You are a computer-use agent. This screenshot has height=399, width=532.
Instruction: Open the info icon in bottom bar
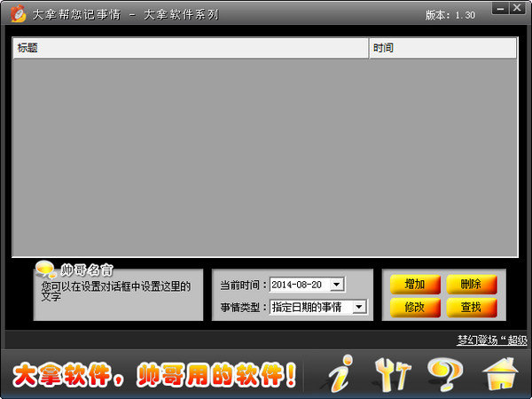pyautogui.click(x=341, y=374)
